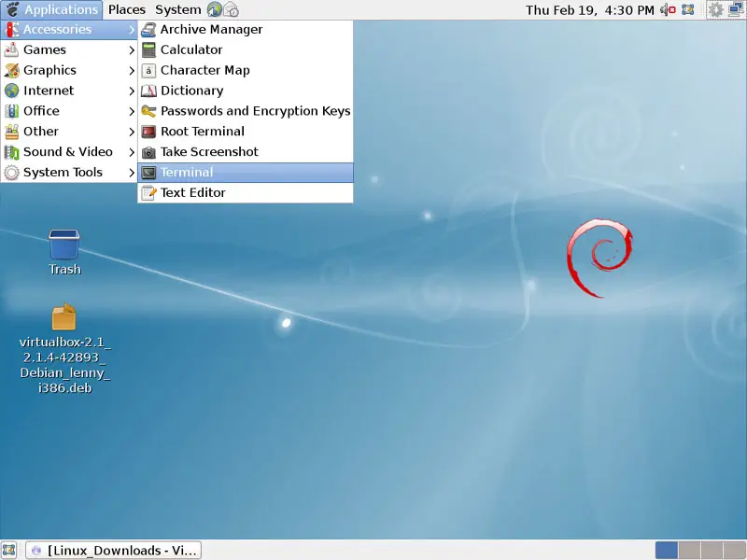Click the Games category icon

pyautogui.click(x=11, y=50)
